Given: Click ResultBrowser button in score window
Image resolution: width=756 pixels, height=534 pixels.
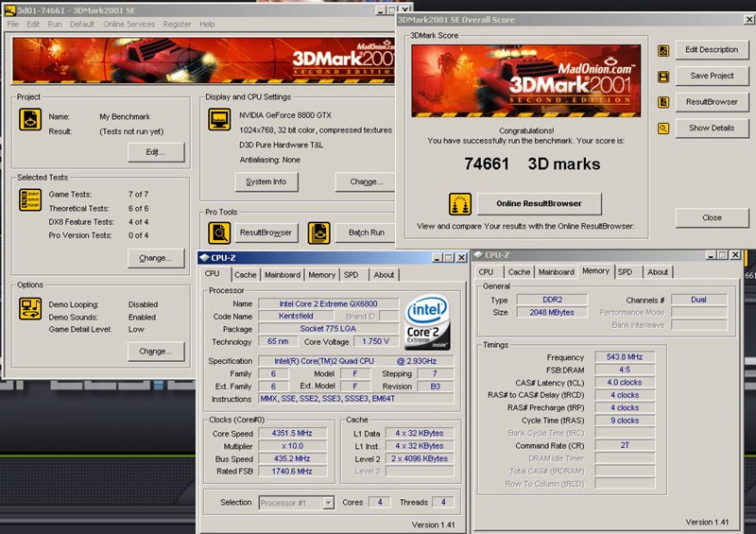Looking at the screenshot, I should point(712,102).
